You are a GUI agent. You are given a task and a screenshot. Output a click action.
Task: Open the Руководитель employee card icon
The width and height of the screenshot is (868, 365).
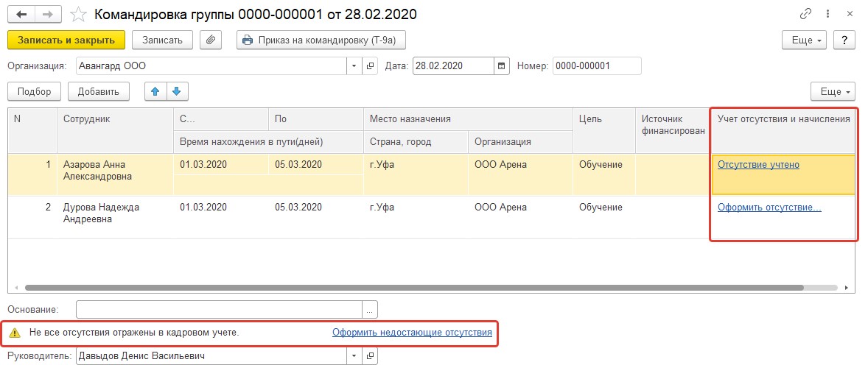(370, 355)
